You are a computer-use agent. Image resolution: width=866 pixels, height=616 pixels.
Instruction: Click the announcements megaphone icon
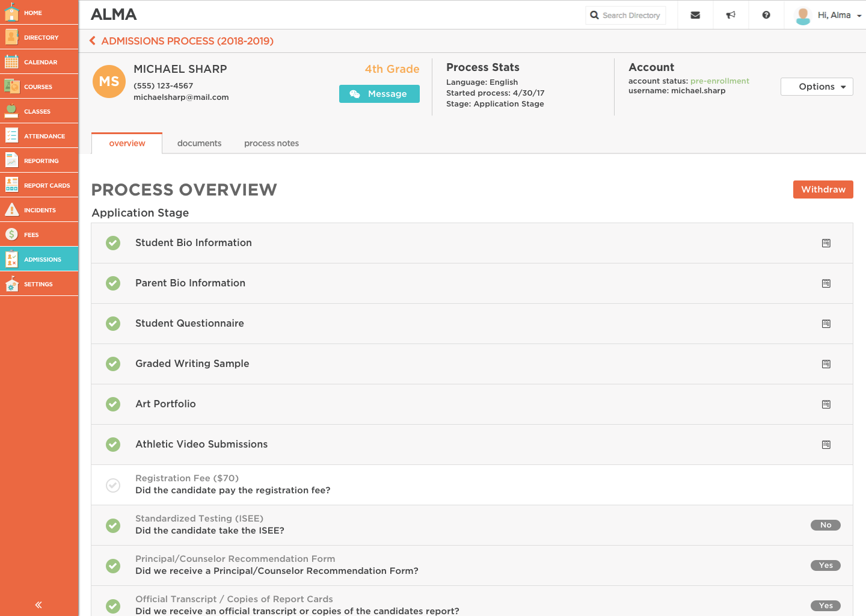731,15
